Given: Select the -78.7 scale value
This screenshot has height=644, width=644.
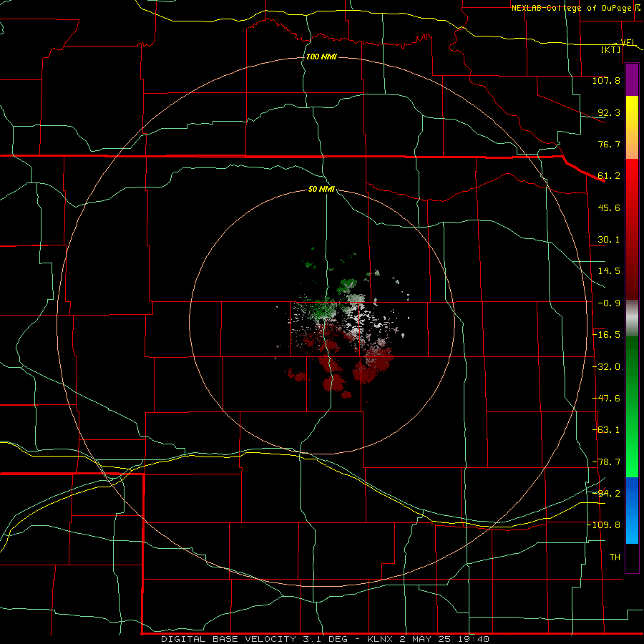Looking at the screenshot, I should [x=606, y=462].
